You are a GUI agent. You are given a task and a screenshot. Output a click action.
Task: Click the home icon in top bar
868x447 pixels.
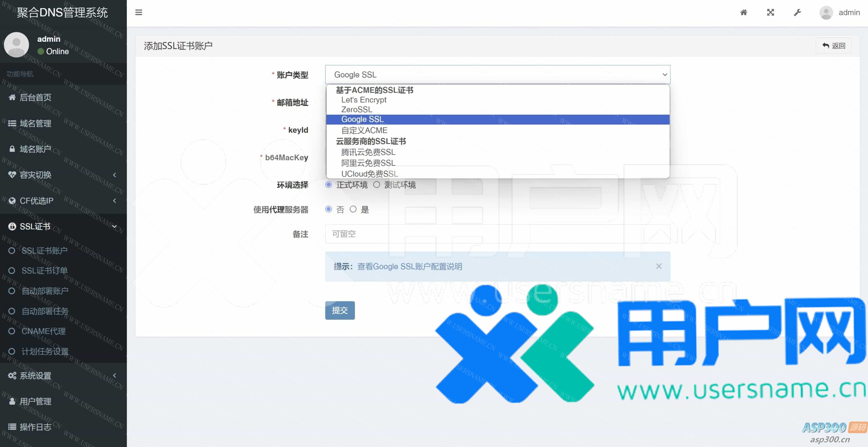click(743, 13)
